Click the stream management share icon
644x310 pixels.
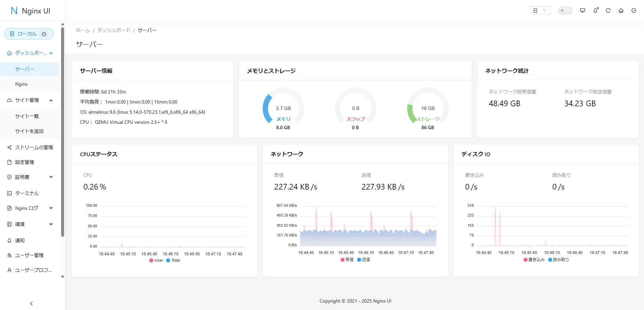[9, 147]
